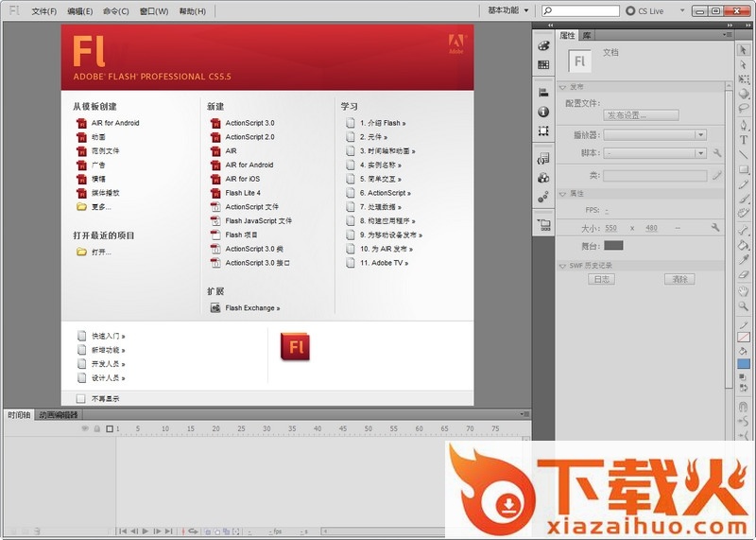Screen dimensions: 756x540
Task: Switch to the 库 tab
Action: tap(587, 35)
